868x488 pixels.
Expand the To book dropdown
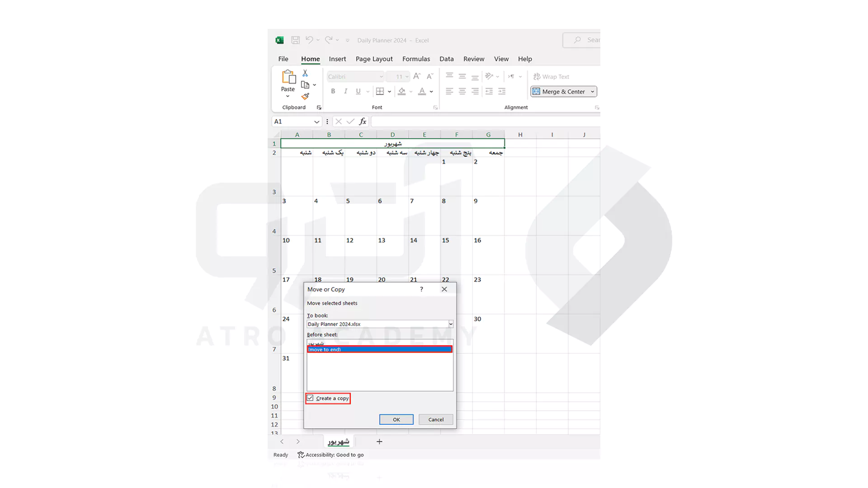point(451,324)
